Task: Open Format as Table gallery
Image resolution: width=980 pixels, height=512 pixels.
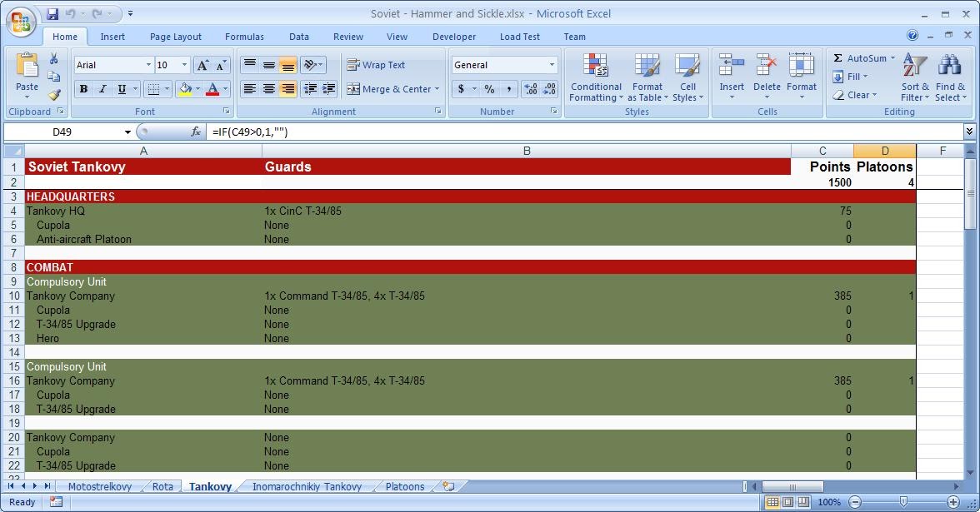Action: click(x=647, y=77)
